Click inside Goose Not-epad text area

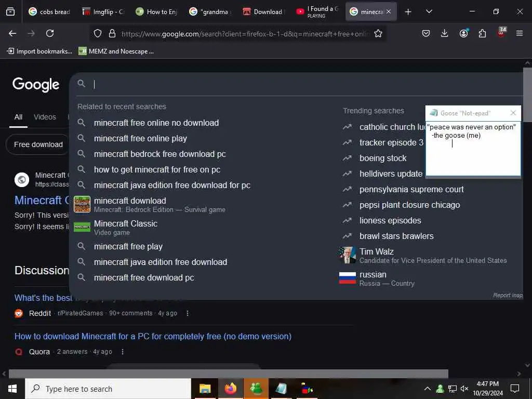point(473,149)
